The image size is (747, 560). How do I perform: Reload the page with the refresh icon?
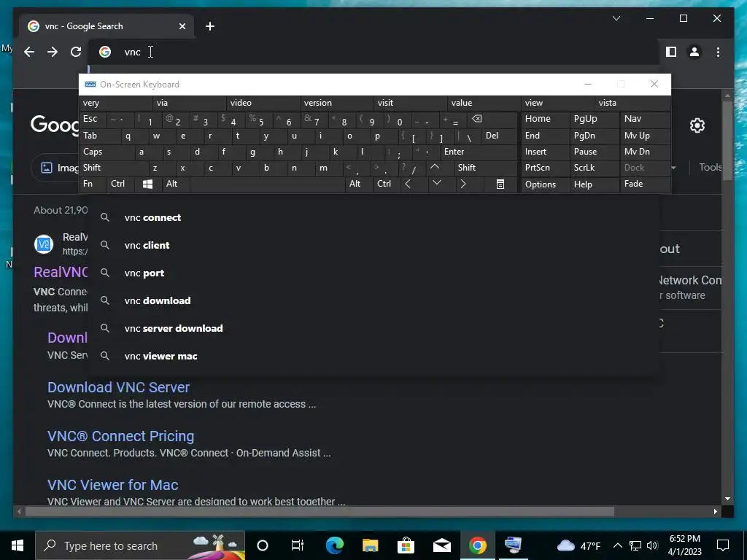76,52
